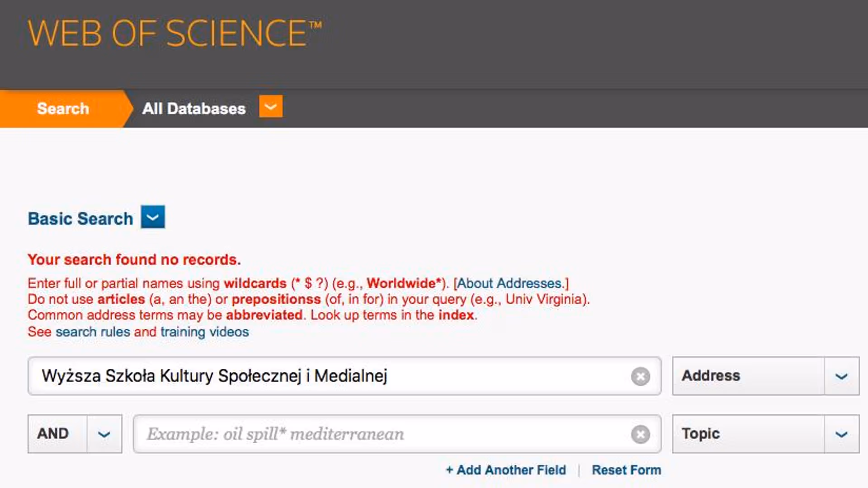
Task: Clear the address search text field
Action: tap(640, 376)
